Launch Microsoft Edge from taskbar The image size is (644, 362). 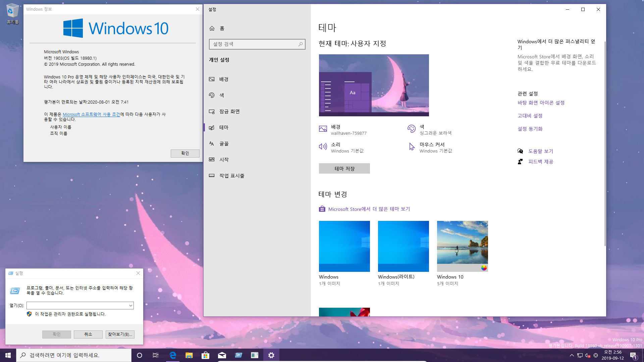tap(173, 355)
